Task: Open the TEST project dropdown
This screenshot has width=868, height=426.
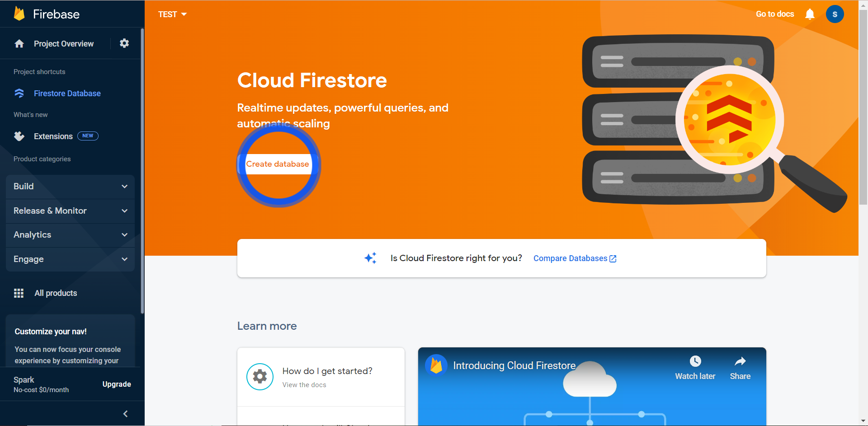Action: (172, 14)
